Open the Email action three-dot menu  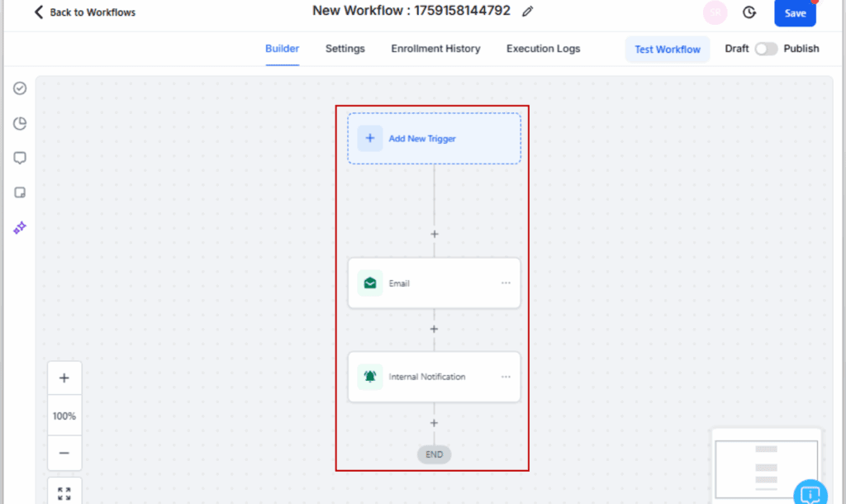pos(506,283)
